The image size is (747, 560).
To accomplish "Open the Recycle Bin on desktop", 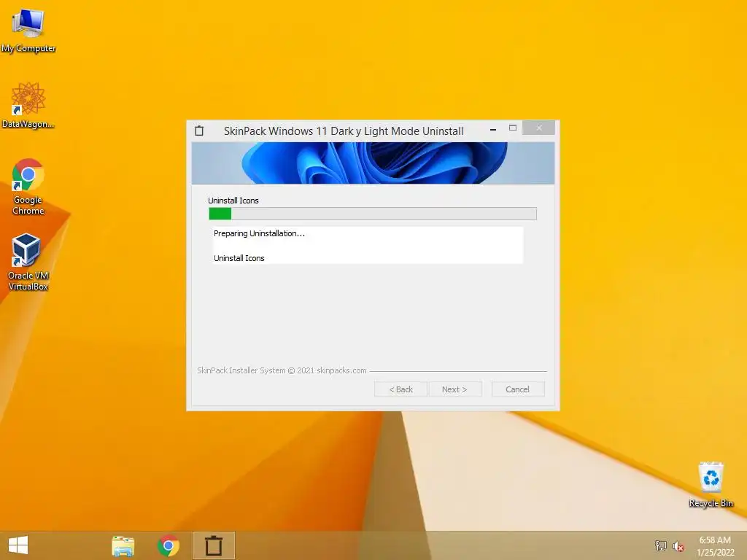I will click(711, 483).
